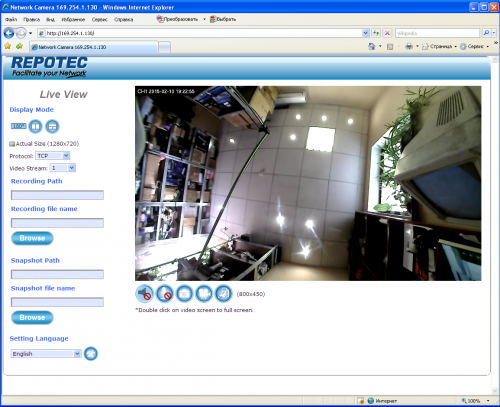Viewport: 500px width, 407px height.
Task: Click Browse button under Recording file name
Action: pyautogui.click(x=32, y=238)
